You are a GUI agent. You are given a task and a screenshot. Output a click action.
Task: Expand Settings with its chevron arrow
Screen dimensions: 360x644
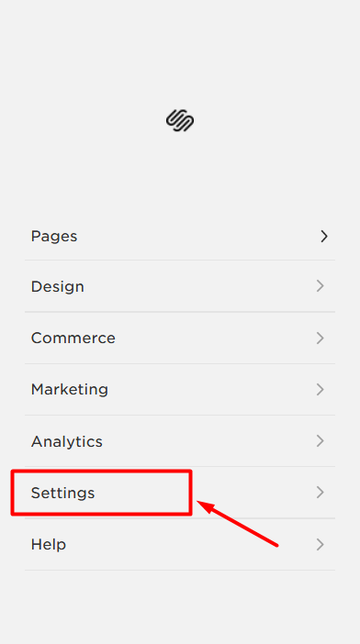point(321,492)
